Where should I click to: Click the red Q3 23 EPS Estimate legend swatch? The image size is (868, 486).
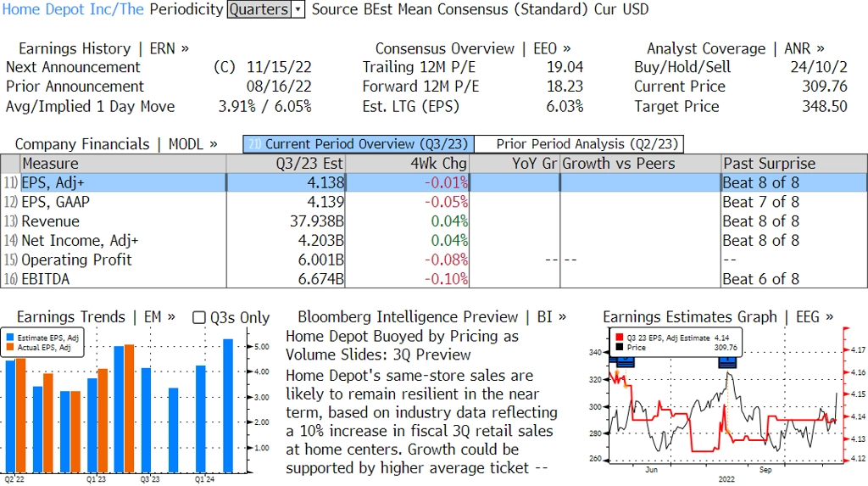point(619,338)
